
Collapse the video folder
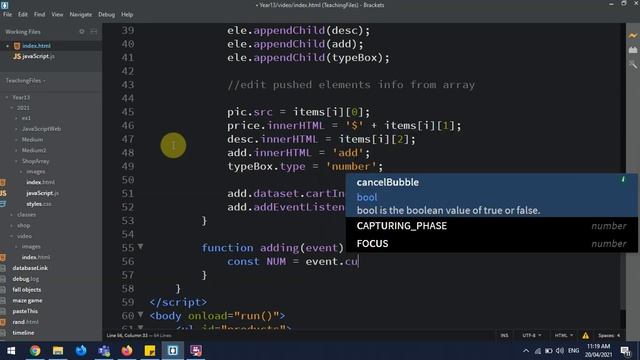pos(12,236)
